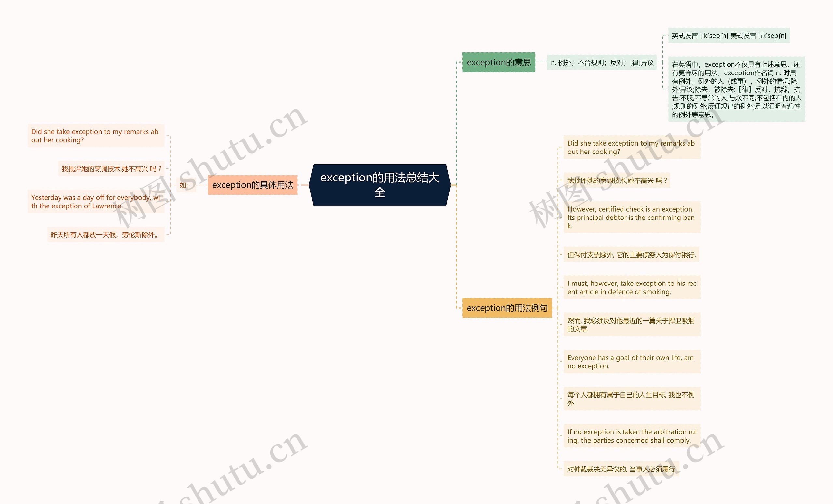Expand the '如:' usage examples subtree

pos(183,185)
